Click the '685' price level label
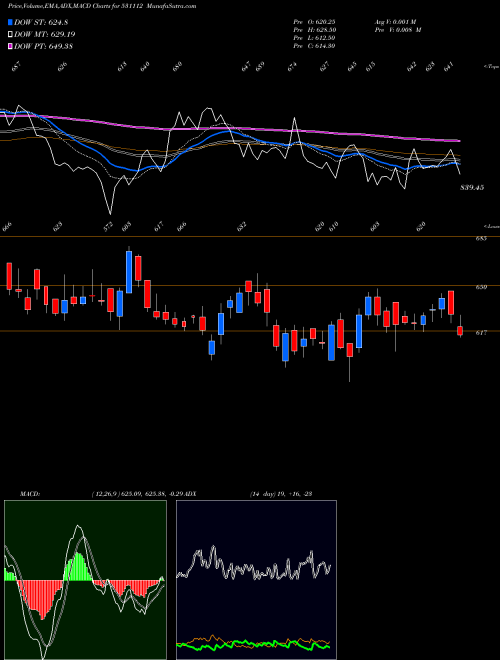Screen dimensions: 500x660 pyautogui.click(x=482, y=239)
